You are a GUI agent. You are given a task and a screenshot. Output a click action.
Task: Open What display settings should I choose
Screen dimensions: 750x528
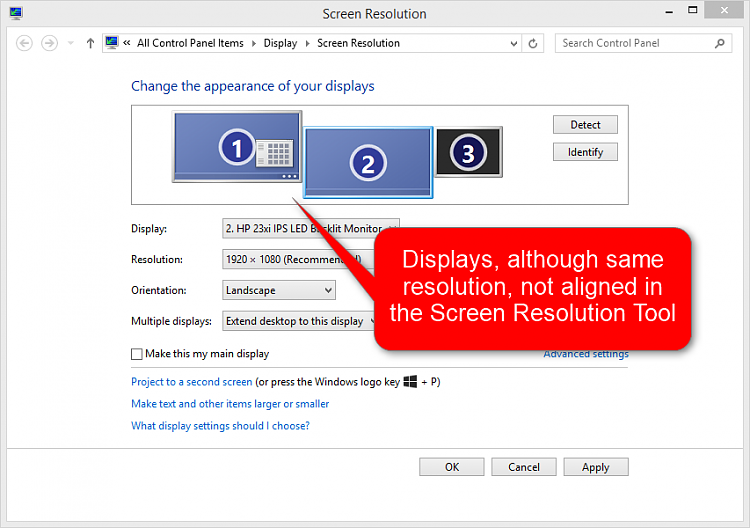coord(221,426)
